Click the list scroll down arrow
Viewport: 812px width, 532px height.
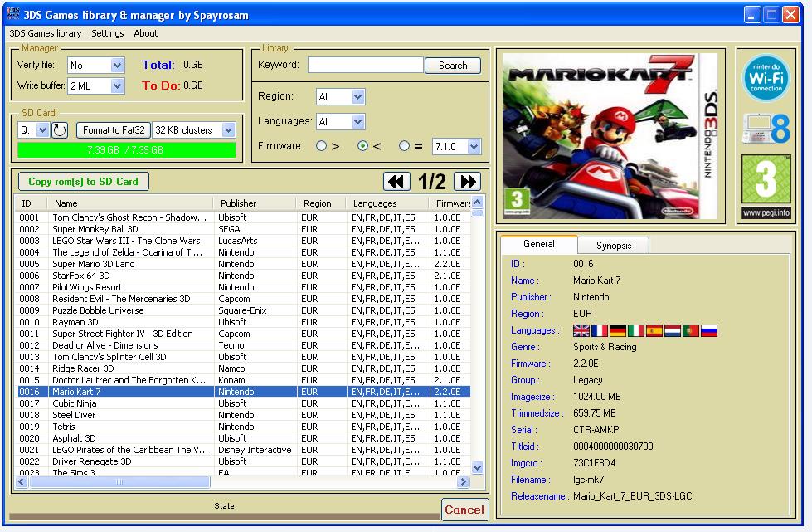pos(478,468)
